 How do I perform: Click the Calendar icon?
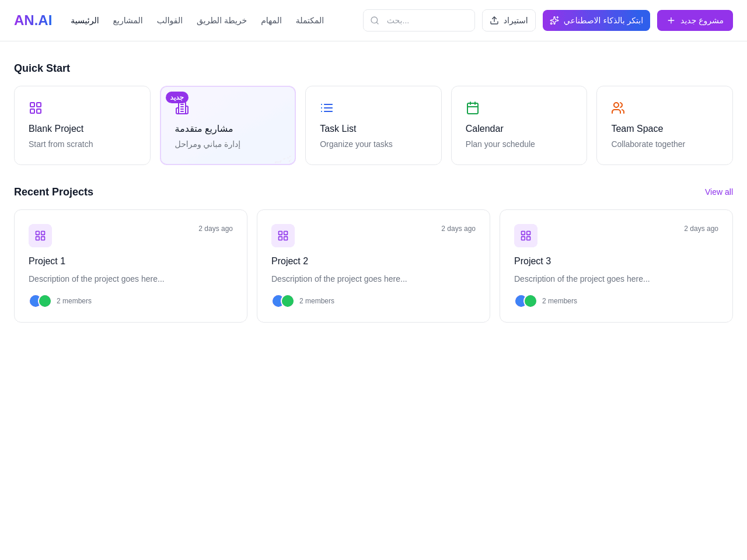click(x=473, y=108)
